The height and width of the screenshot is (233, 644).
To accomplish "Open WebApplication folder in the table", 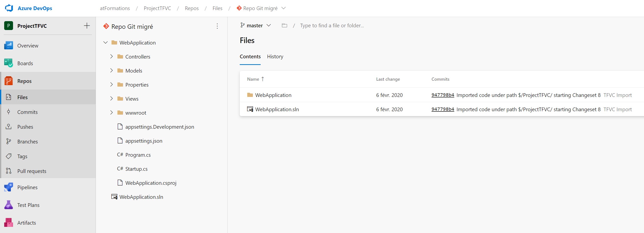I will point(273,95).
